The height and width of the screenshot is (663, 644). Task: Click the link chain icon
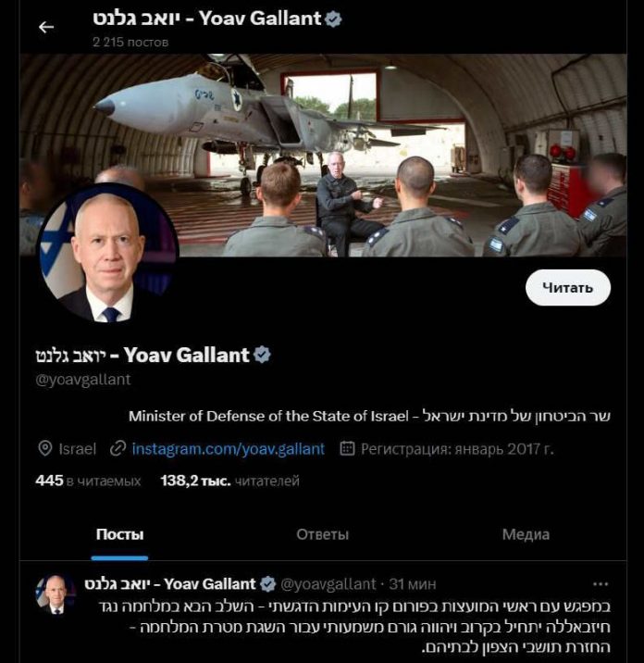pos(118,448)
